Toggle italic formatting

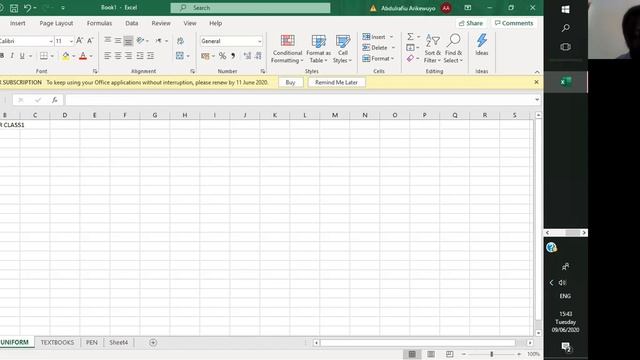click(x=12, y=56)
